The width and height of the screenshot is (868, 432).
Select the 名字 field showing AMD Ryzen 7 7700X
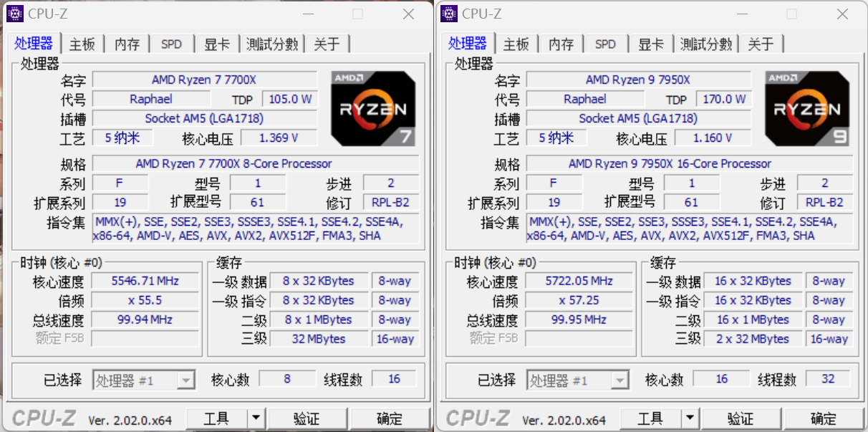(206, 80)
